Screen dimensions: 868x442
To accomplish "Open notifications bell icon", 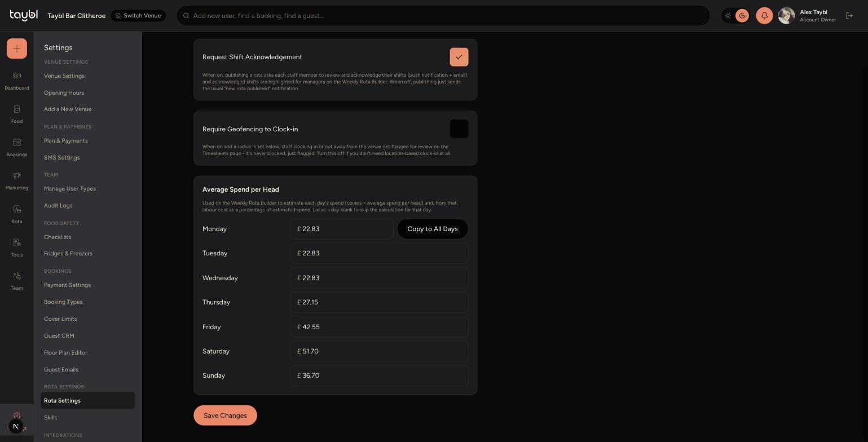I will (x=764, y=16).
